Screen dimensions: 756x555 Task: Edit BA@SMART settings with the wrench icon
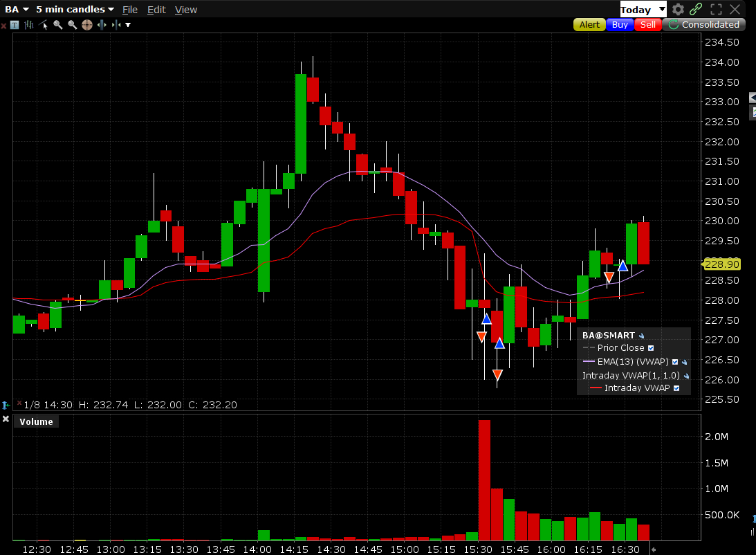point(641,336)
